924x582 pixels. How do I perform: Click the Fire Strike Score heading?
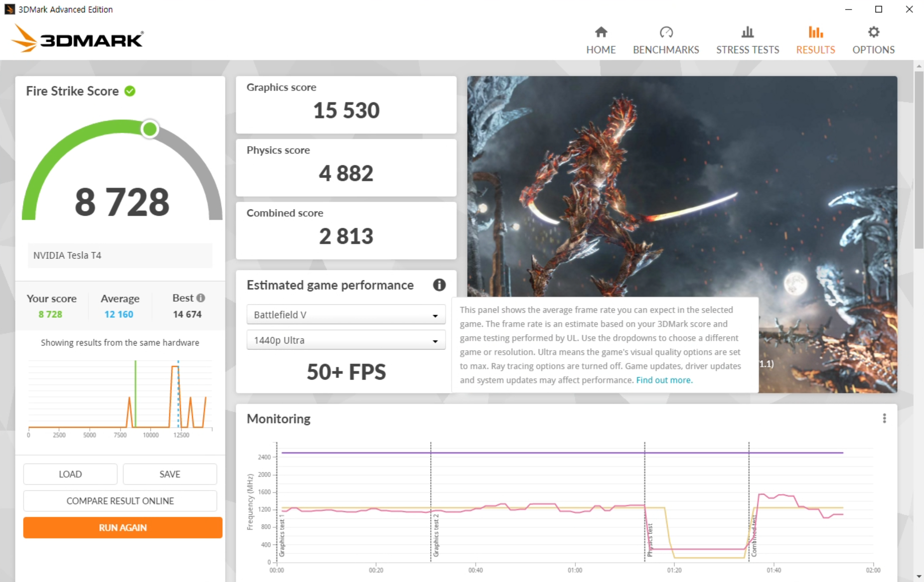72,91
